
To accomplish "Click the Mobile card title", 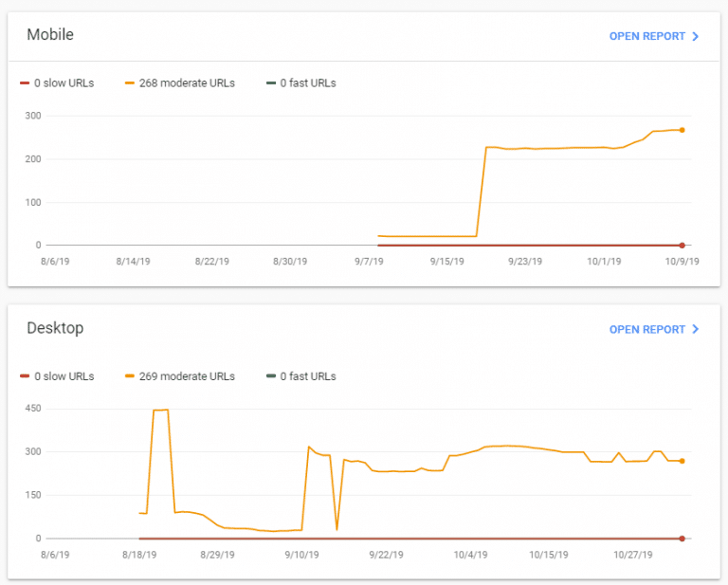I will (x=50, y=35).
